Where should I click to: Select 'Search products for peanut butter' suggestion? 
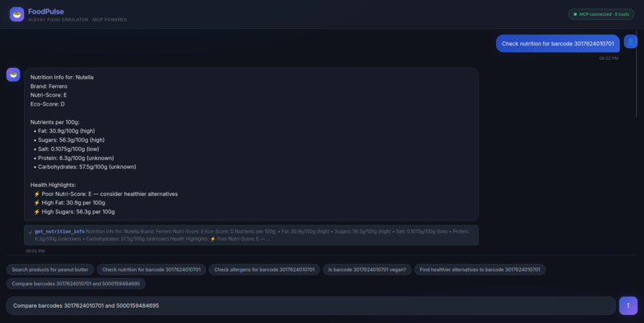click(50, 269)
